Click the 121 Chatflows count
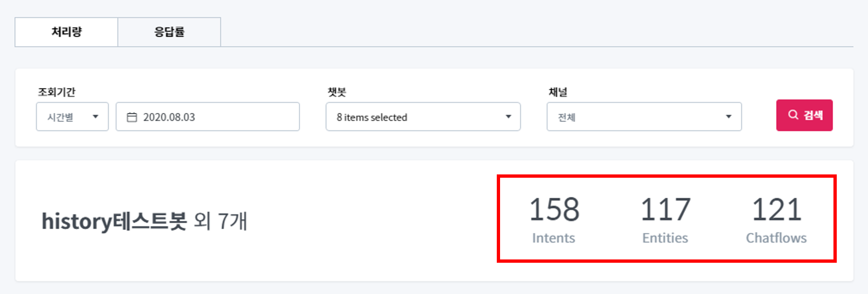 [x=776, y=210]
